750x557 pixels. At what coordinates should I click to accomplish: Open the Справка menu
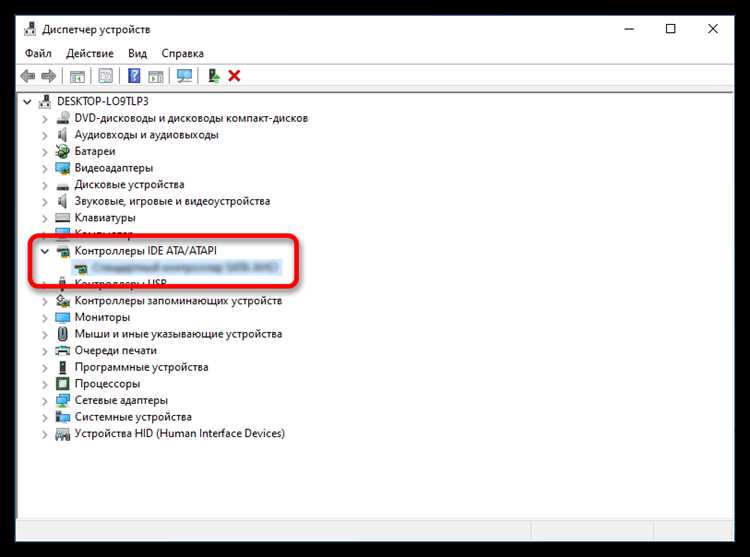point(183,53)
